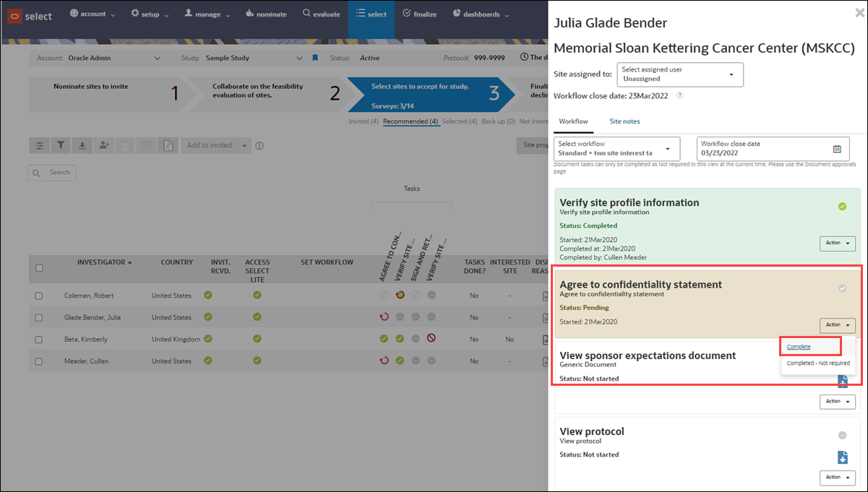Image resolution: width=868 pixels, height=492 pixels.
Task: Go to the nominate section
Action: click(x=266, y=14)
